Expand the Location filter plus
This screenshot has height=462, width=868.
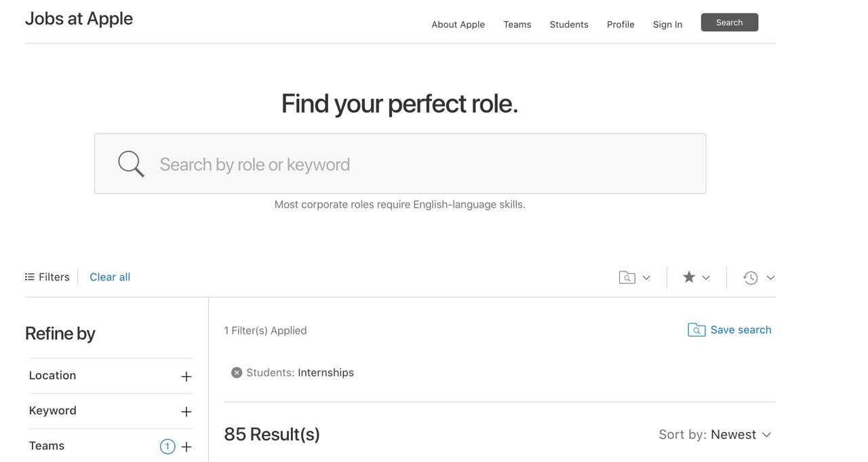coord(186,377)
